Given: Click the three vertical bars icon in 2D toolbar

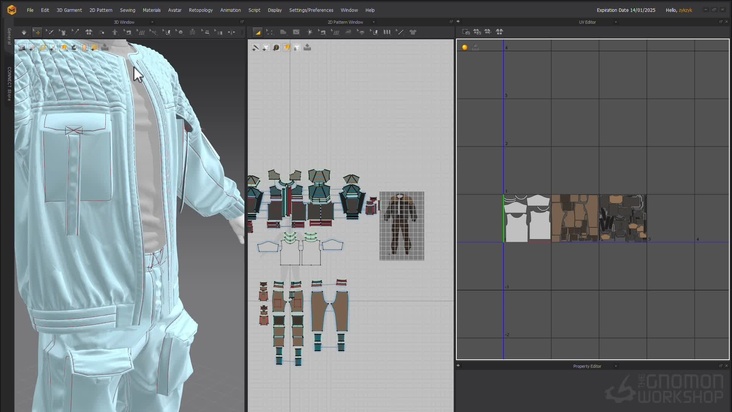Looking at the screenshot, I should pos(387,32).
